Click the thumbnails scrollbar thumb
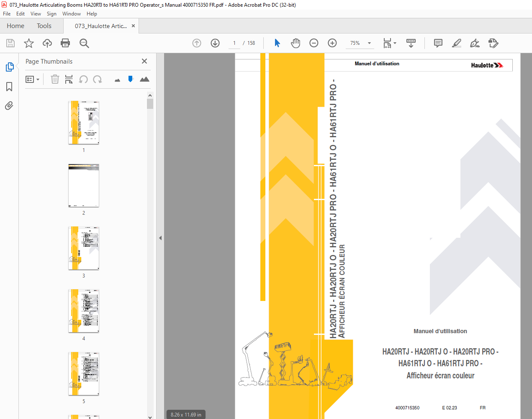Image resolution: width=532 pixels, height=419 pixels. pyautogui.click(x=150, y=104)
